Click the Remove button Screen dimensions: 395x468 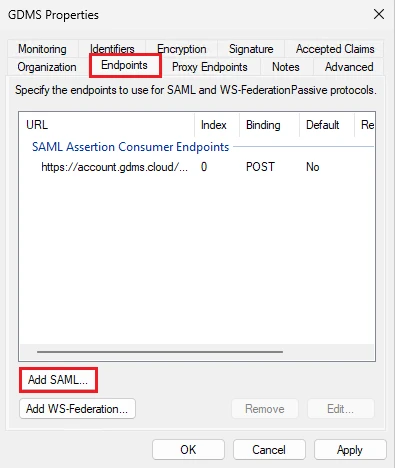265,409
